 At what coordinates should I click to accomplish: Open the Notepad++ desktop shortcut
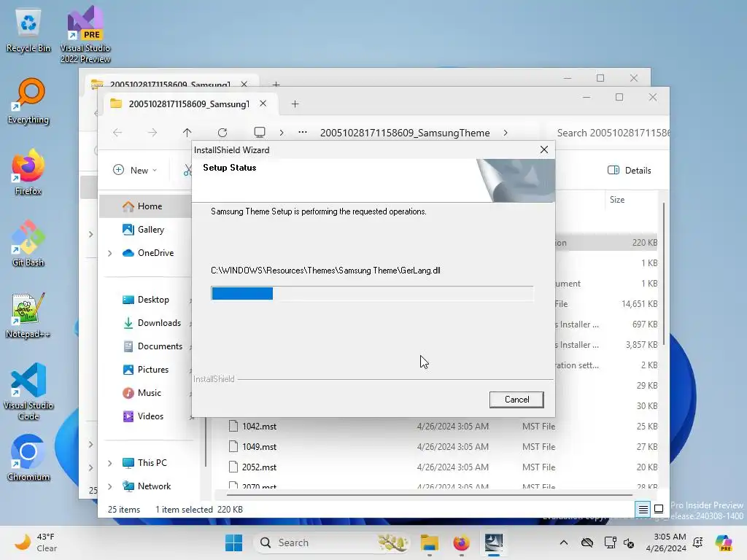click(x=28, y=316)
